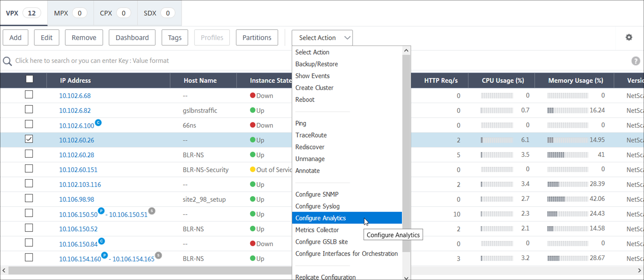644x280 pixels.
Task: Click the search magnifier icon
Action: 7,61
